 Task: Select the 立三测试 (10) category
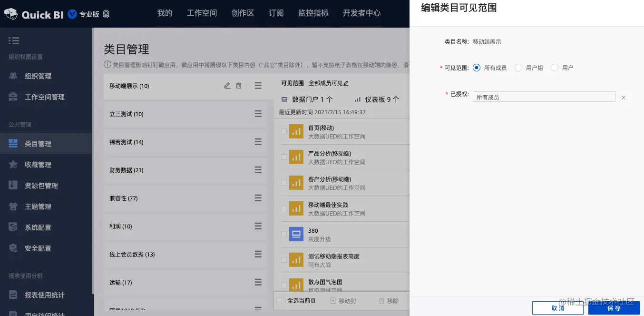pyautogui.click(x=185, y=114)
